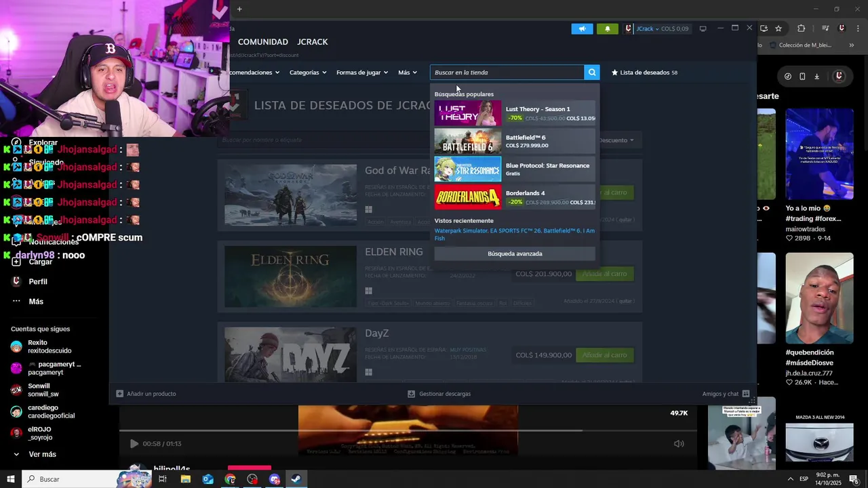
Task: Expand the Categorías dropdown
Action: pyautogui.click(x=308, y=73)
